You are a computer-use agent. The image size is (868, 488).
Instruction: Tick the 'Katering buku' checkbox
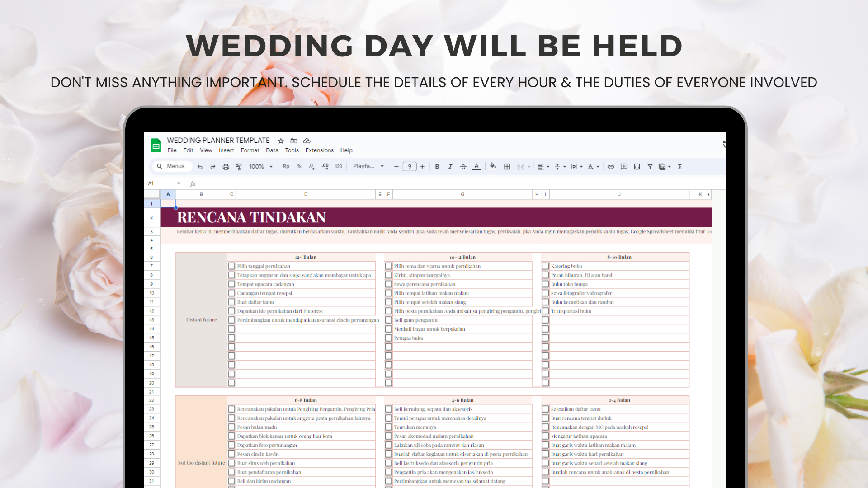(x=545, y=266)
